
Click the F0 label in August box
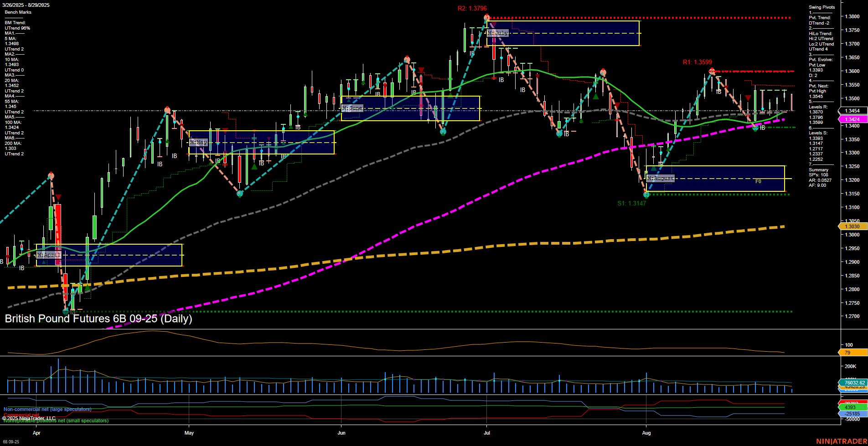[758, 181]
